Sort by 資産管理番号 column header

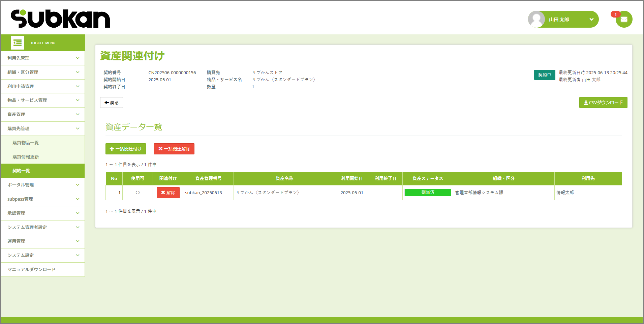[x=208, y=178]
